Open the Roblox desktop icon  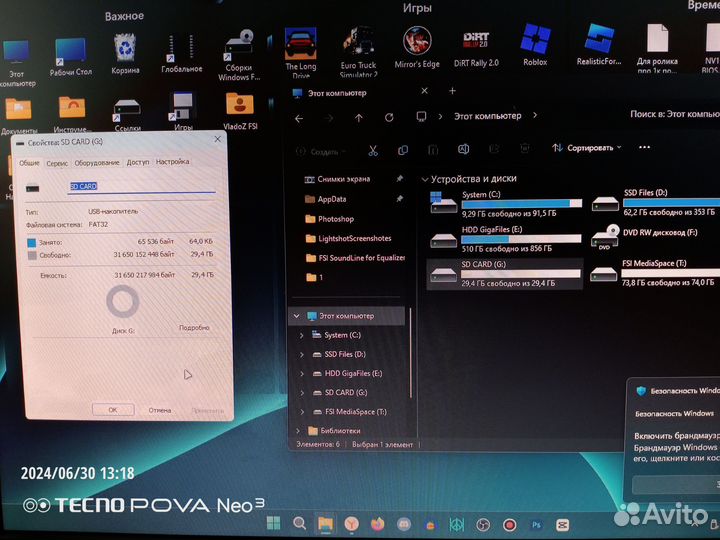pos(534,43)
